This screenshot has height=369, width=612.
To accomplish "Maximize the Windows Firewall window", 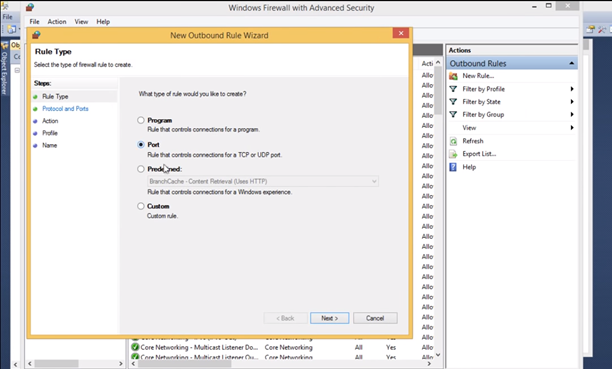I will click(548, 6).
